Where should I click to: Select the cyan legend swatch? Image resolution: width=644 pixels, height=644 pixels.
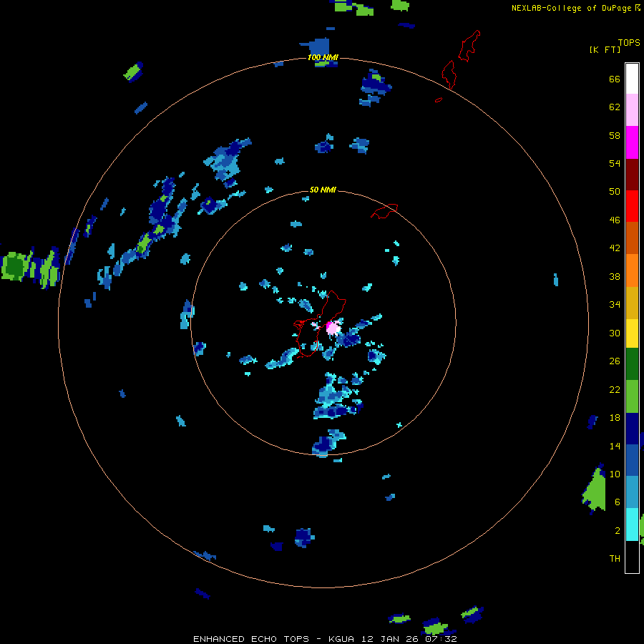pos(632,525)
